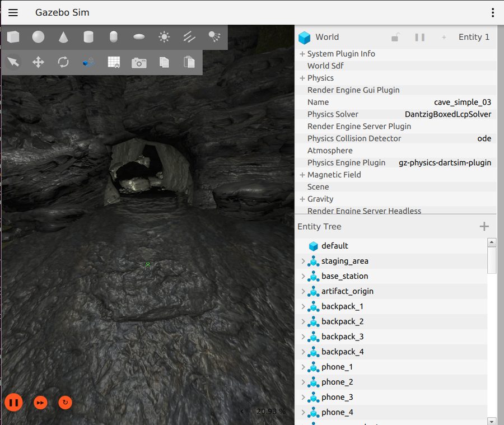
Task: Expand the Magnetic Field section
Action: (302, 175)
